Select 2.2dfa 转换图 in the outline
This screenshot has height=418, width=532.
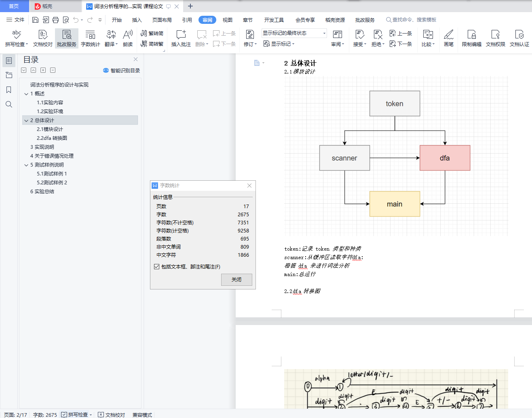tap(52, 138)
